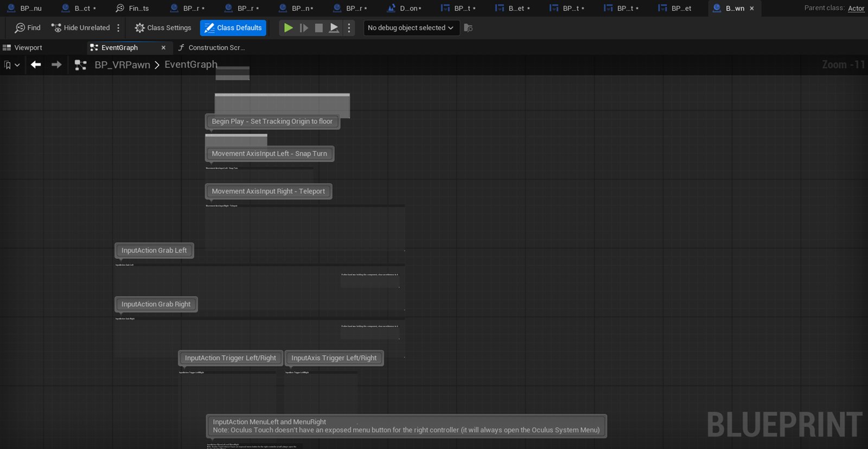Viewport: 868px width, 449px height.
Task: Click the Find toolbar button
Action: [28, 28]
